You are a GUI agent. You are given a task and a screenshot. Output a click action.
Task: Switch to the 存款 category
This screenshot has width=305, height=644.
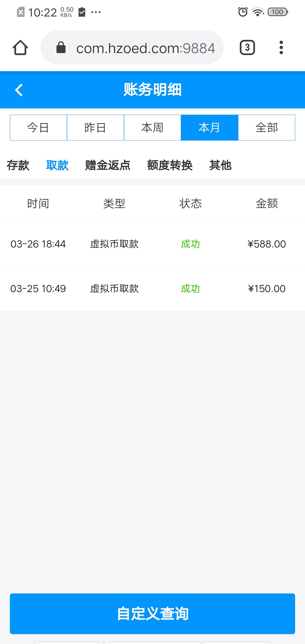point(18,165)
